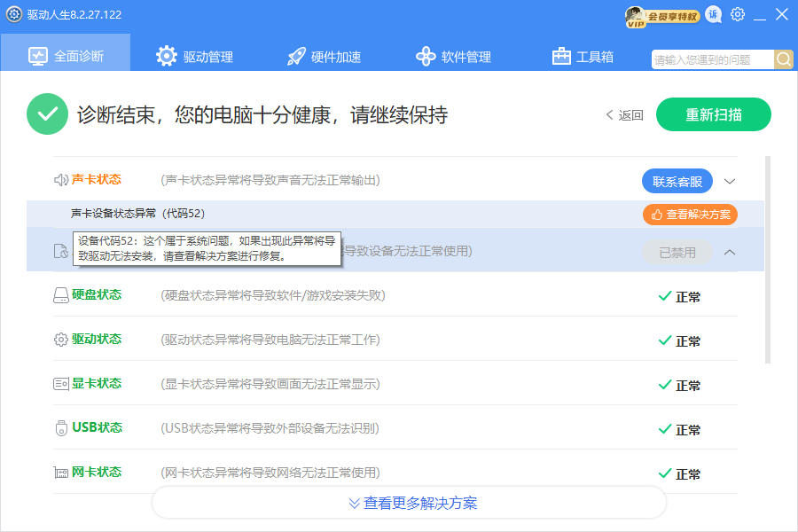Collapse the row with up chevron
Screen dimensions: 798x532
[x=730, y=252]
